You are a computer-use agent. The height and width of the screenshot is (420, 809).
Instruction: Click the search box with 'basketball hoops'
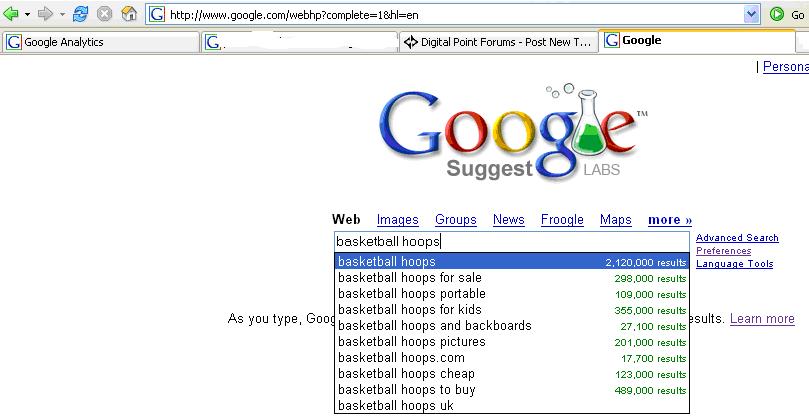tap(512, 241)
